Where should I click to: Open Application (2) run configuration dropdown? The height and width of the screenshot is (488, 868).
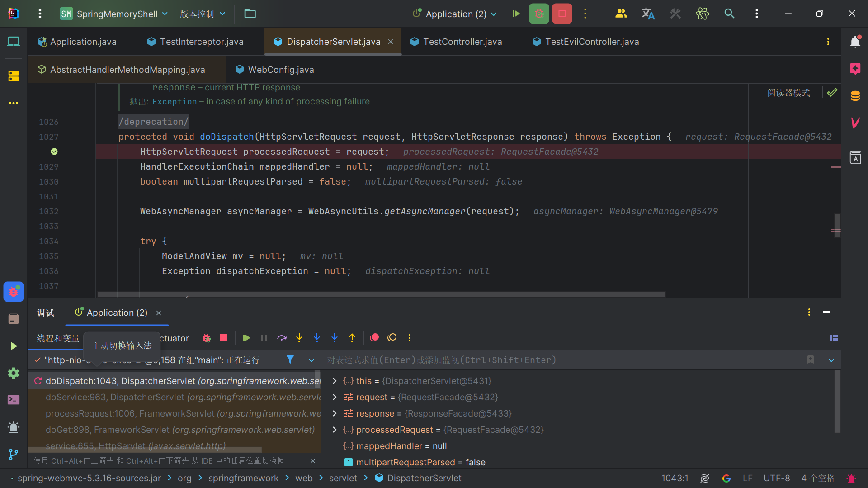pyautogui.click(x=455, y=14)
